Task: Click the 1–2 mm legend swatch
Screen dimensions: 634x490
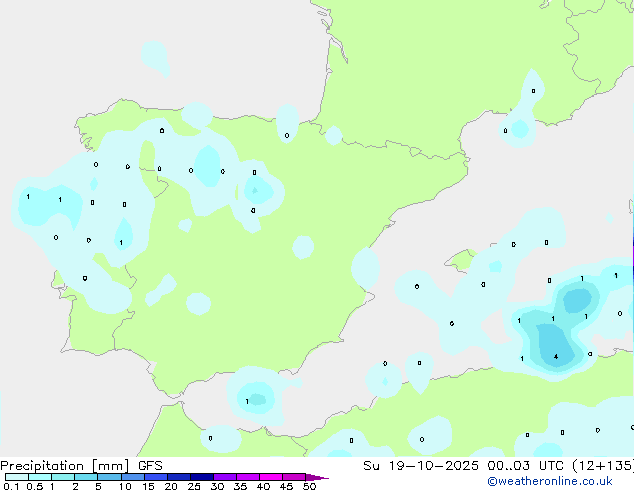Action: [x=63, y=477]
